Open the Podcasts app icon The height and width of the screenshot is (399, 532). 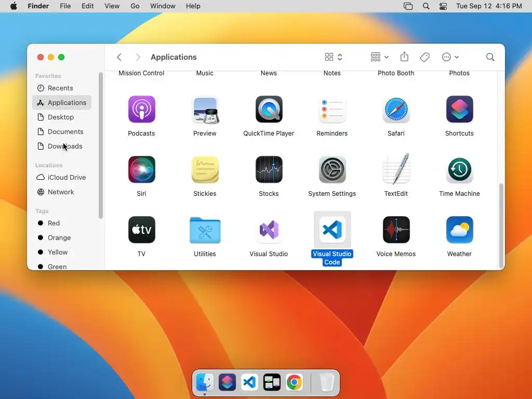point(141,109)
